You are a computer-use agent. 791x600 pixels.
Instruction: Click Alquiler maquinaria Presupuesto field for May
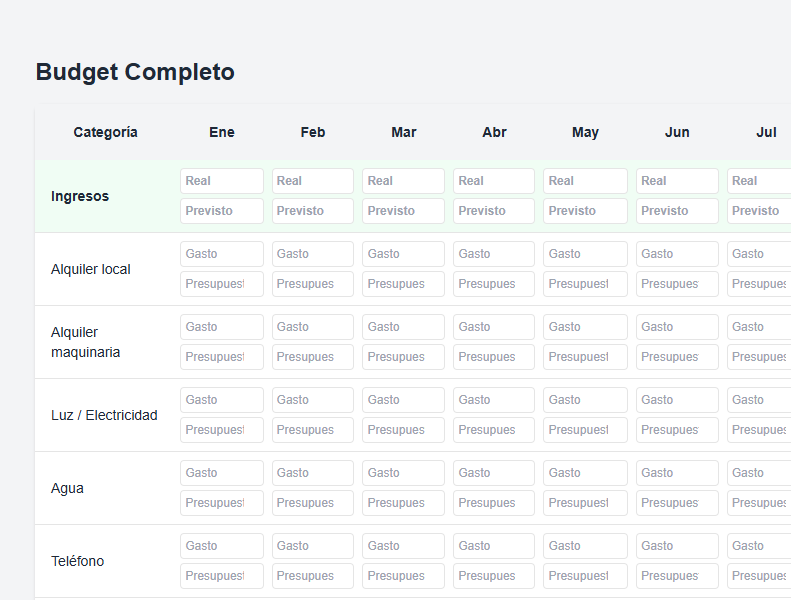coord(585,357)
